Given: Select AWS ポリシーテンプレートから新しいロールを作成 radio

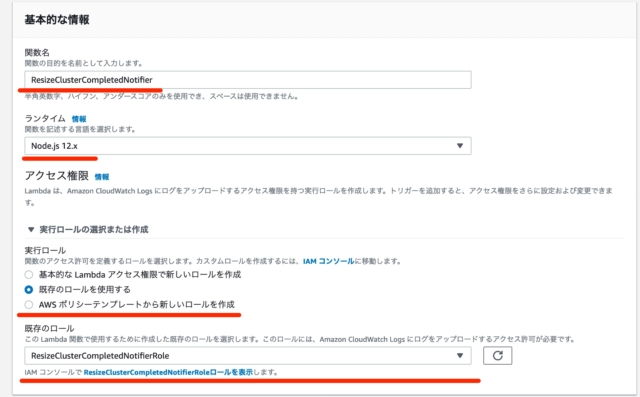Looking at the screenshot, I should 29,305.
